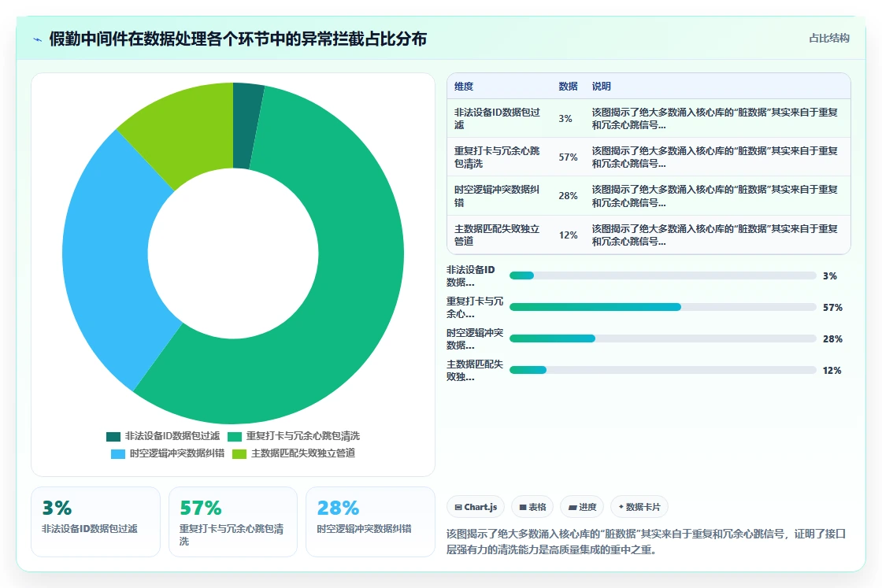Select the Chart.js tag
This screenshot has width=882, height=588.
[476, 507]
